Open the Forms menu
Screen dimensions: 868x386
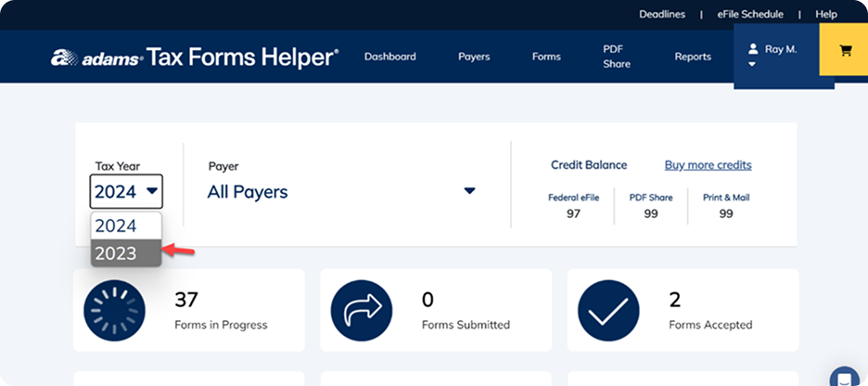coord(546,57)
